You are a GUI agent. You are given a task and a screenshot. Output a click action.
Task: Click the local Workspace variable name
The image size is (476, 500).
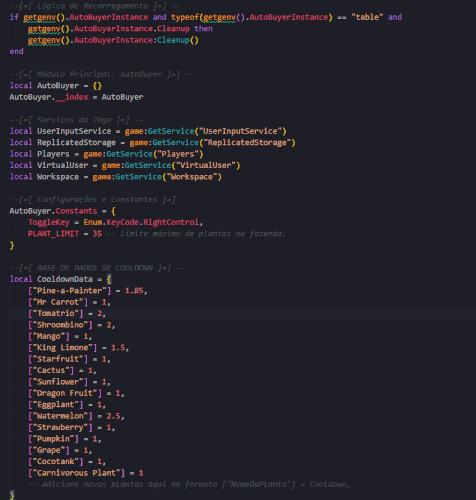tap(58, 177)
